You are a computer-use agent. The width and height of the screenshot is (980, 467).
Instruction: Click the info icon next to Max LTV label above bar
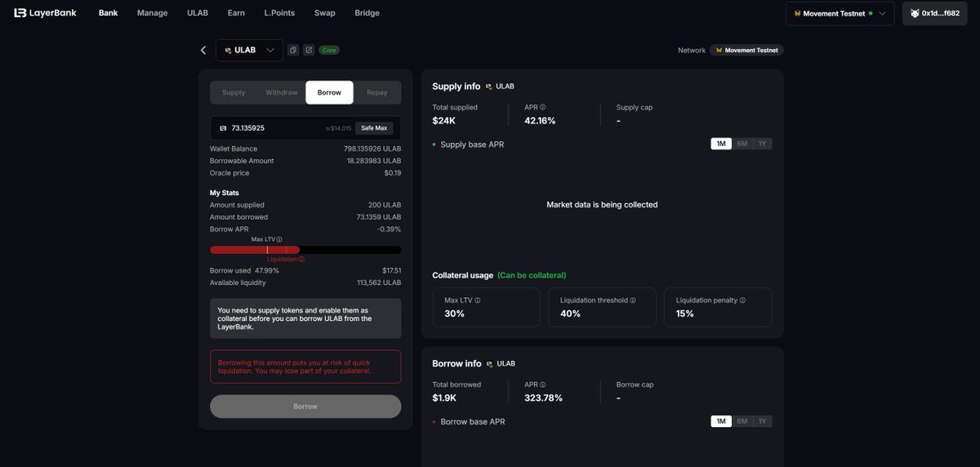coord(279,239)
